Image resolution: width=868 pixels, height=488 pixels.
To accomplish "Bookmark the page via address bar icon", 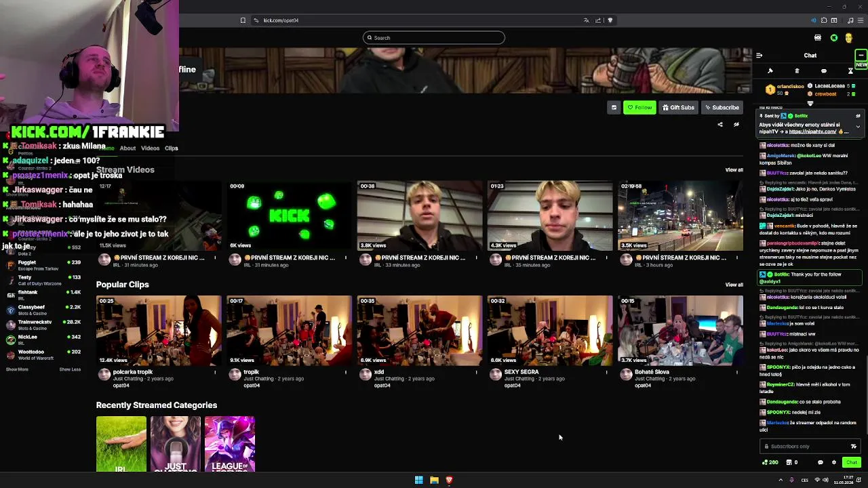I will point(243,20).
